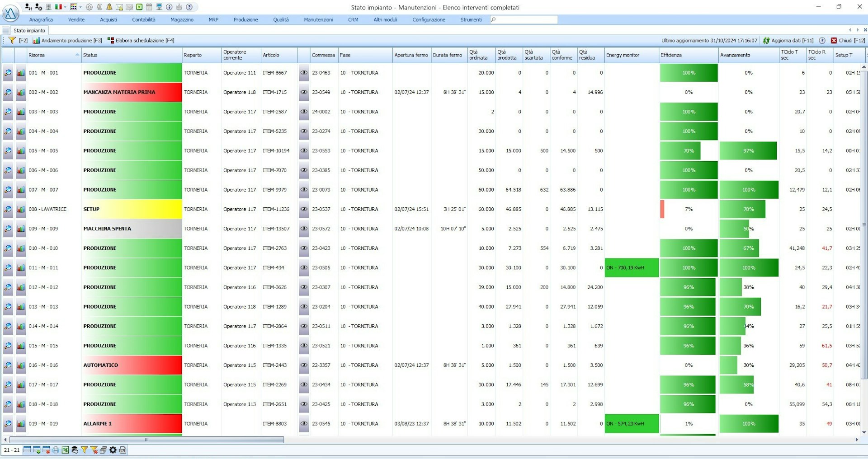Viewport: 868px width, 459px height.
Task: Sort by the Risorsa column header
Action: pyautogui.click(x=54, y=55)
